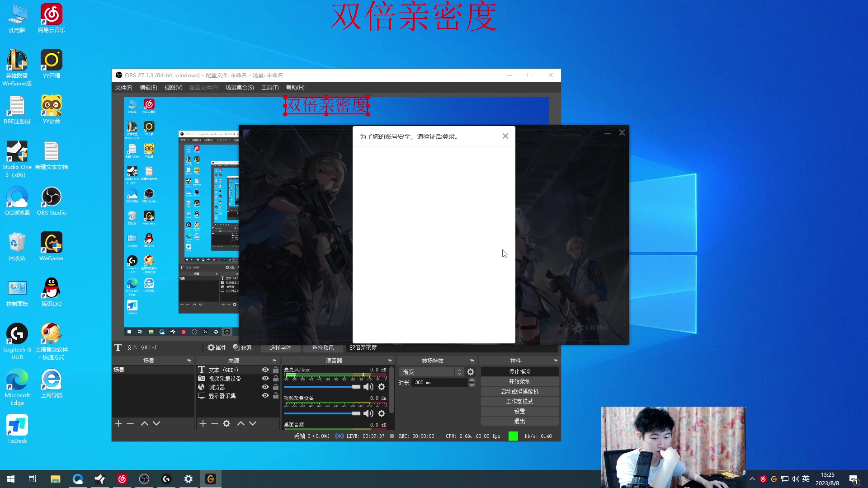Image resolution: width=868 pixels, height=488 pixels.
Task: Pop out the 场景 dock panel
Action: click(189, 361)
